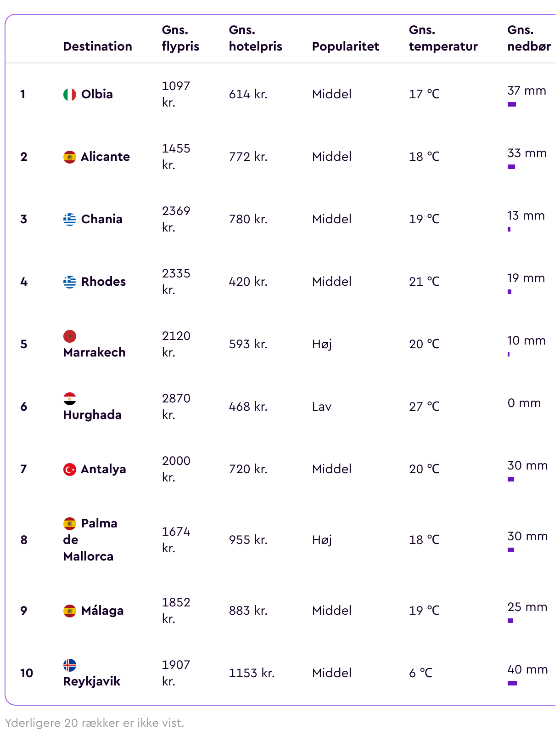
Task: Click the Spanish flag beside Palma de Mallorca
Action: tap(70, 524)
